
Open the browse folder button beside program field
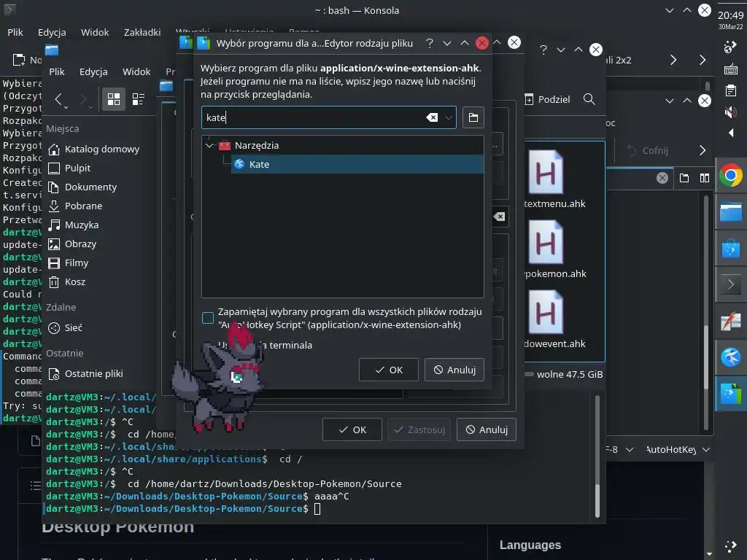pos(473,117)
